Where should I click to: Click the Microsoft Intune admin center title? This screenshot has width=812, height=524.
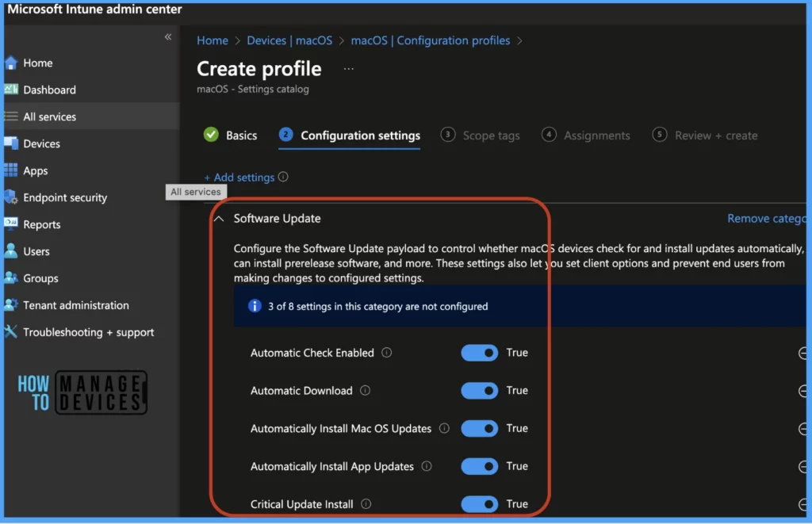(95, 10)
